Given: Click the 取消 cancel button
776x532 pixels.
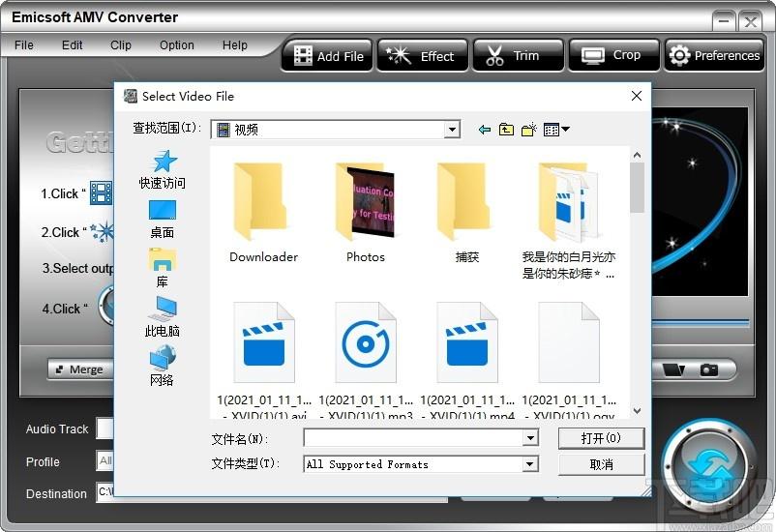Looking at the screenshot, I should [x=601, y=464].
